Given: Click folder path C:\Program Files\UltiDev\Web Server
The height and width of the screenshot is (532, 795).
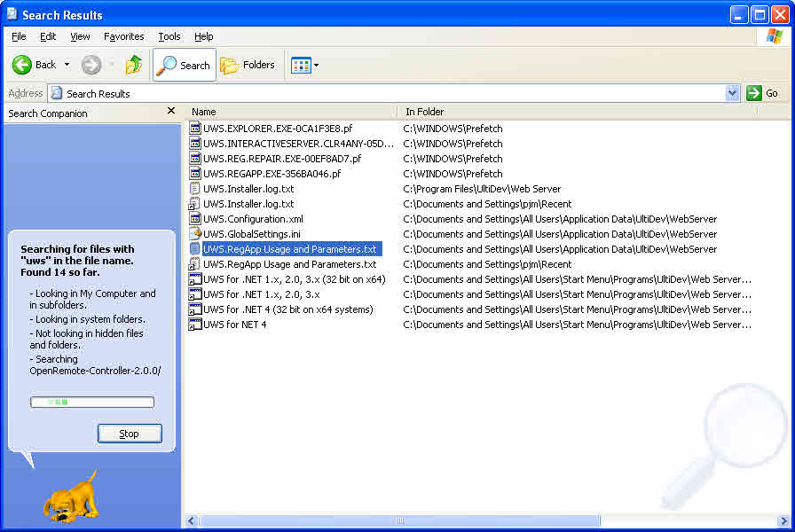Looking at the screenshot, I should (x=482, y=189).
